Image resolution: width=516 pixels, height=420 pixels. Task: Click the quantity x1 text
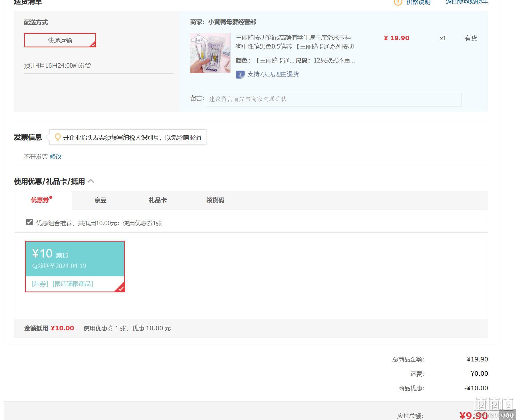coord(443,38)
